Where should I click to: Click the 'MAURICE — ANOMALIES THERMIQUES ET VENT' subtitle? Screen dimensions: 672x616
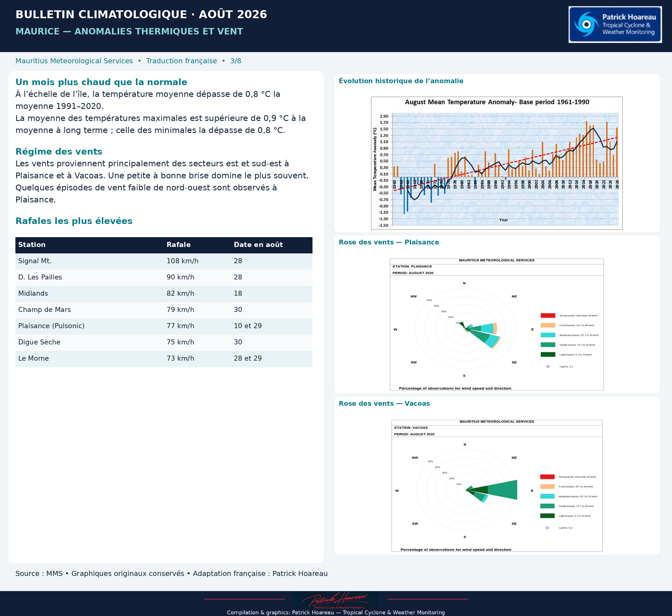(x=129, y=31)
